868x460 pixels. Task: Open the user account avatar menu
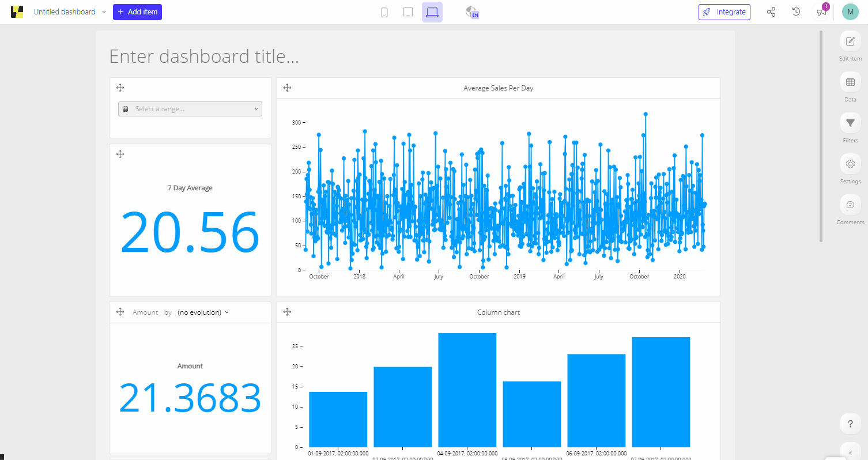(x=850, y=12)
